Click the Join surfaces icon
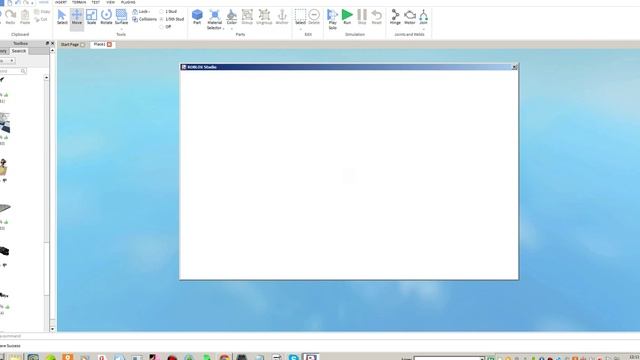 pos(423,17)
